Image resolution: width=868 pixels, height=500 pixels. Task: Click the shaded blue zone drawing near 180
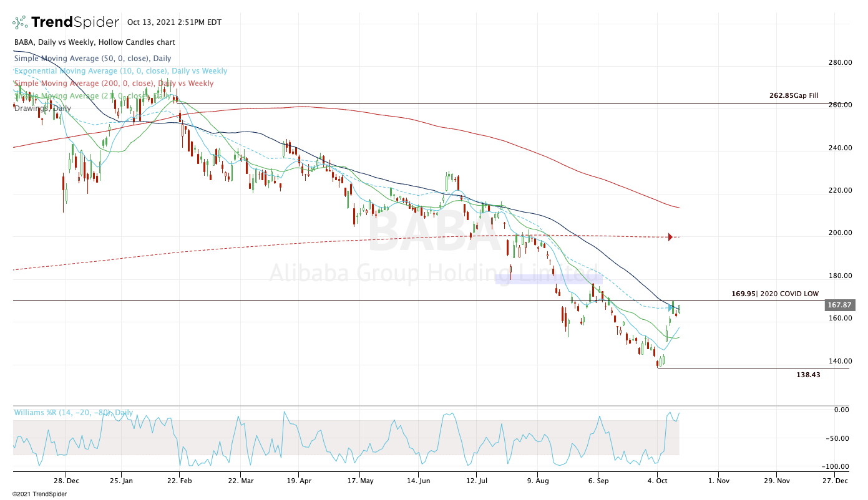[549, 279]
